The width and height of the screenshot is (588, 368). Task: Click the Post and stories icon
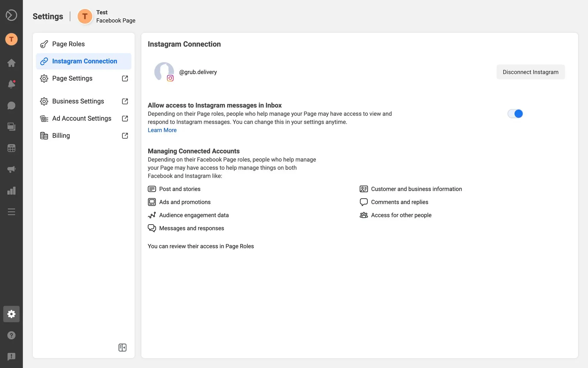coord(152,189)
